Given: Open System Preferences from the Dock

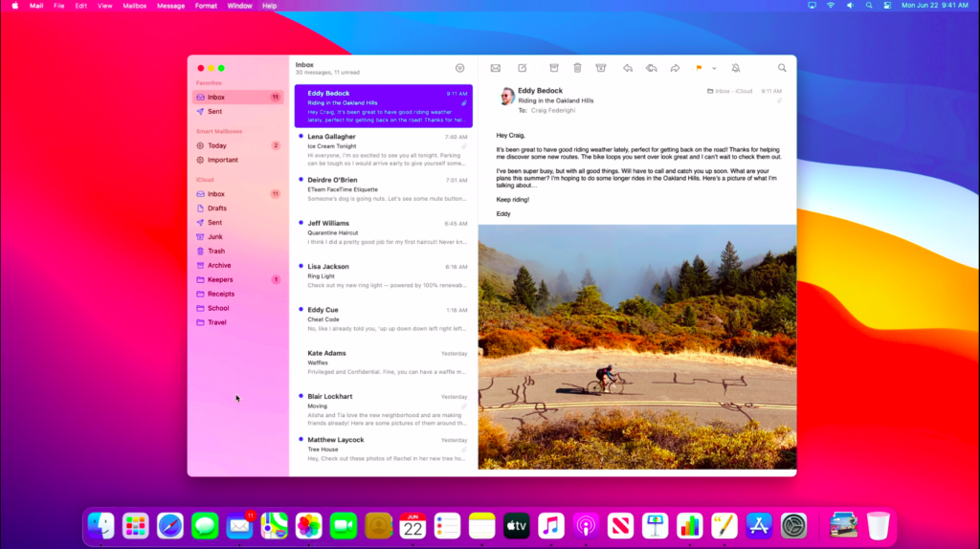Looking at the screenshot, I should [793, 526].
